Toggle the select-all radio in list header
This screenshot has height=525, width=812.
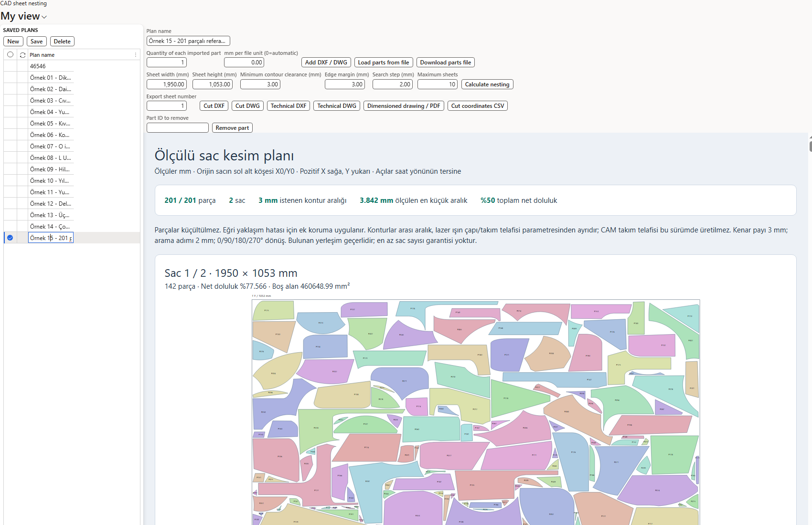10,54
